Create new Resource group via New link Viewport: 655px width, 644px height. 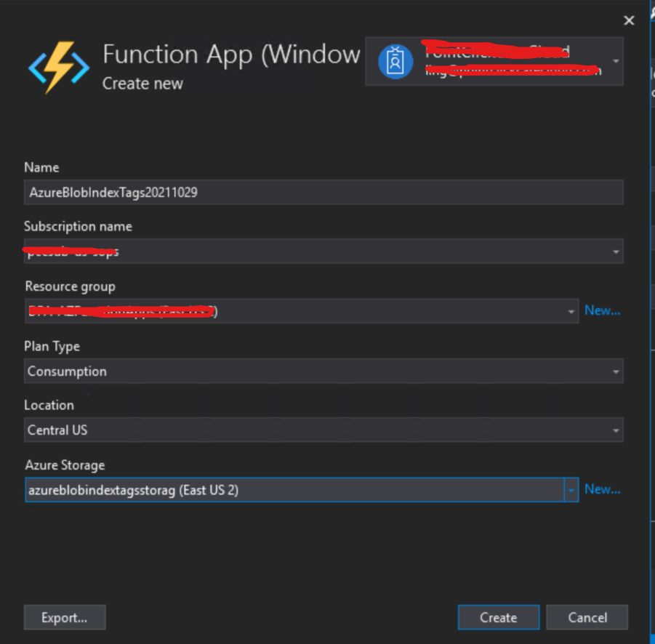click(x=602, y=310)
